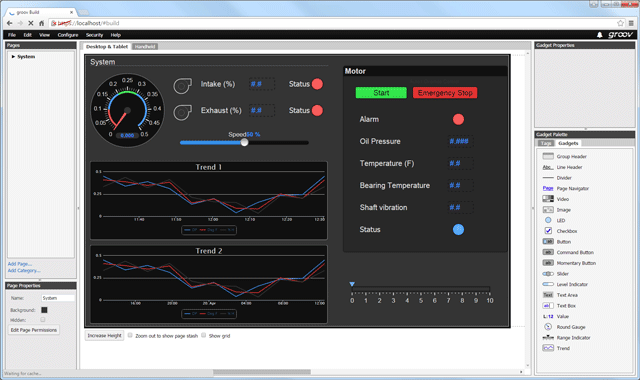Viewport: 640px width, 380px height.
Task: Click the round gauge dial
Action: click(x=127, y=110)
